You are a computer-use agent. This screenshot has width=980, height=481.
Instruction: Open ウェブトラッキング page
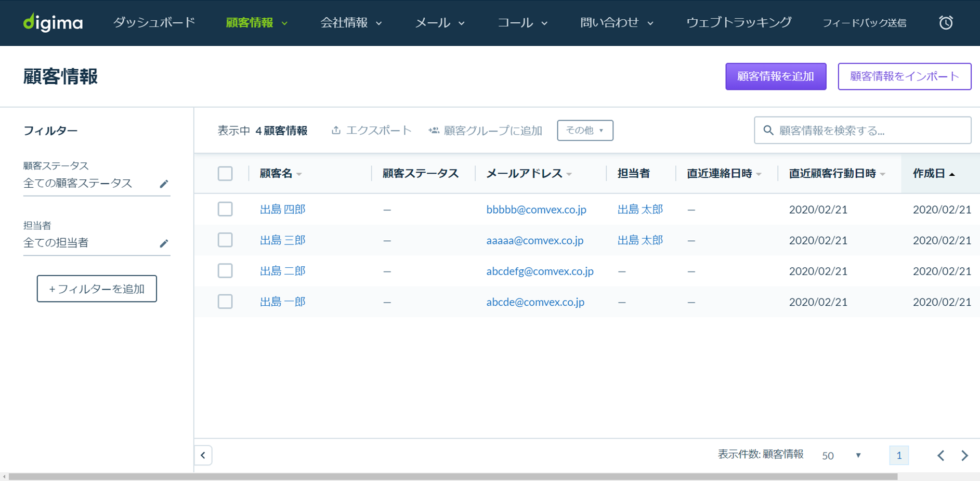coord(739,23)
